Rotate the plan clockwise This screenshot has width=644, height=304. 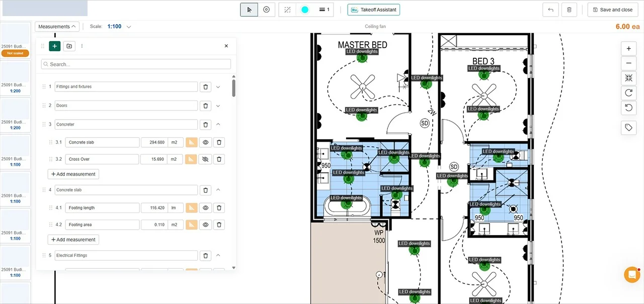(628, 92)
